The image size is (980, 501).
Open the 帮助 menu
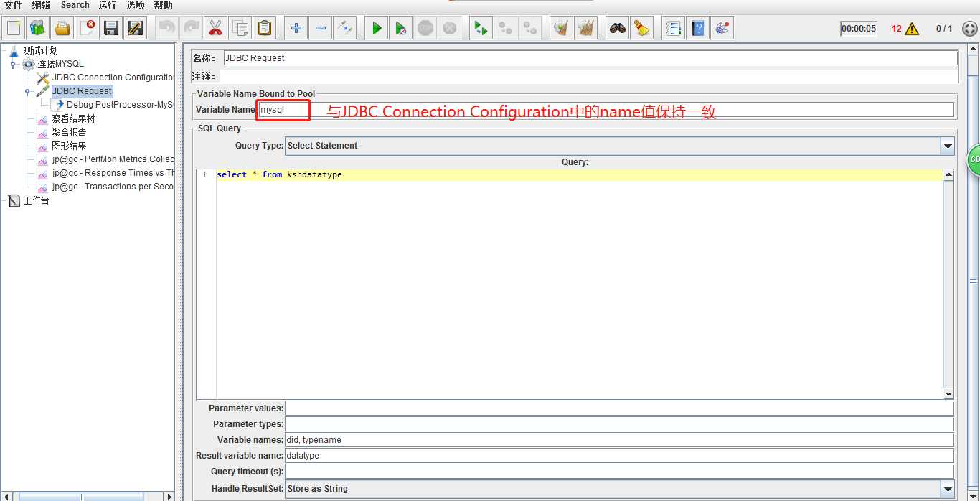point(164,5)
